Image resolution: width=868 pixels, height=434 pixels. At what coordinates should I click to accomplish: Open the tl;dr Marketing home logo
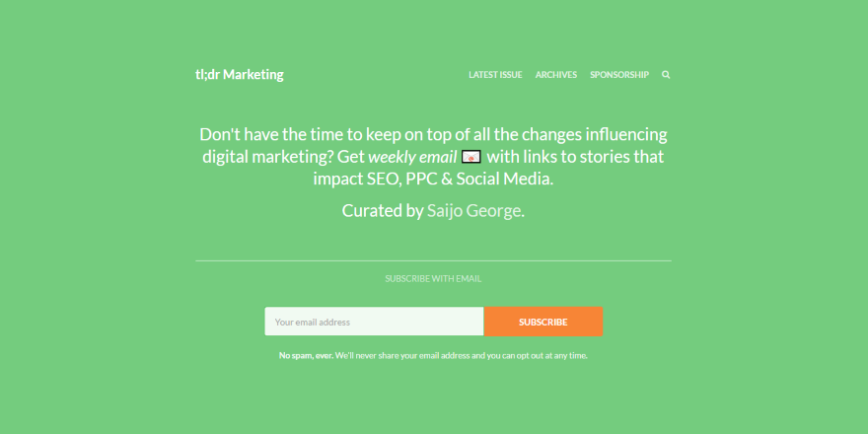tap(240, 74)
